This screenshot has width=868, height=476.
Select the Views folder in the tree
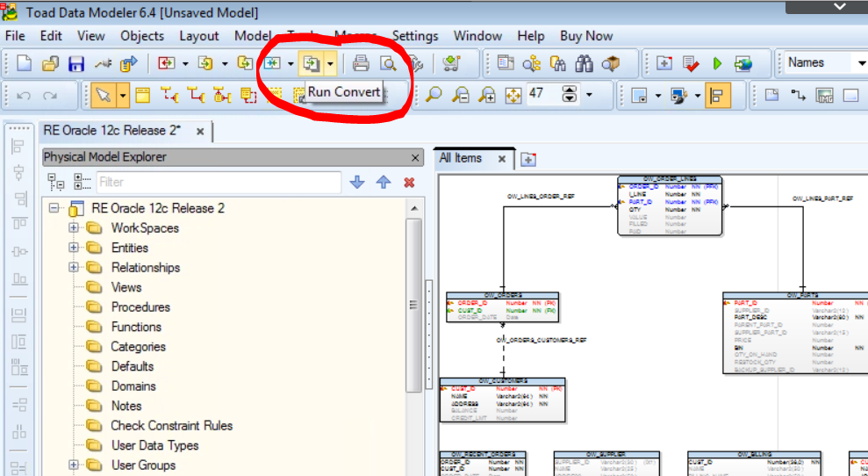(x=126, y=287)
